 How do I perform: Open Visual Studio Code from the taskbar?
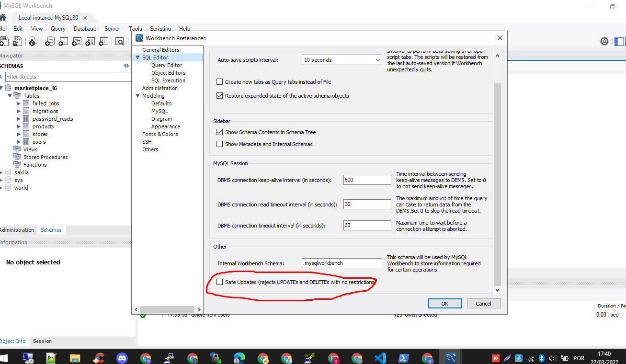(x=380, y=358)
